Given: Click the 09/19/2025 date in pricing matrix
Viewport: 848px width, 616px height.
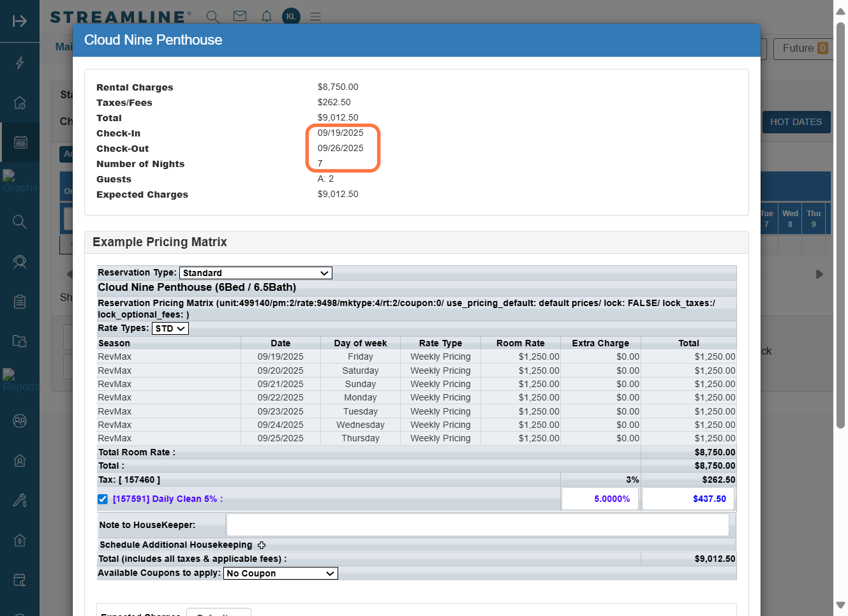Looking at the screenshot, I should click(x=281, y=356).
